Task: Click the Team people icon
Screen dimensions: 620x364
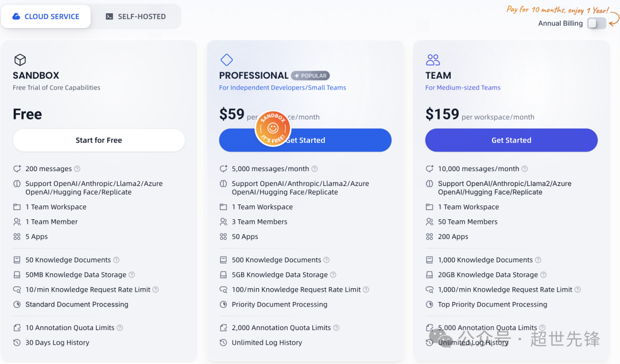Action: tap(433, 60)
